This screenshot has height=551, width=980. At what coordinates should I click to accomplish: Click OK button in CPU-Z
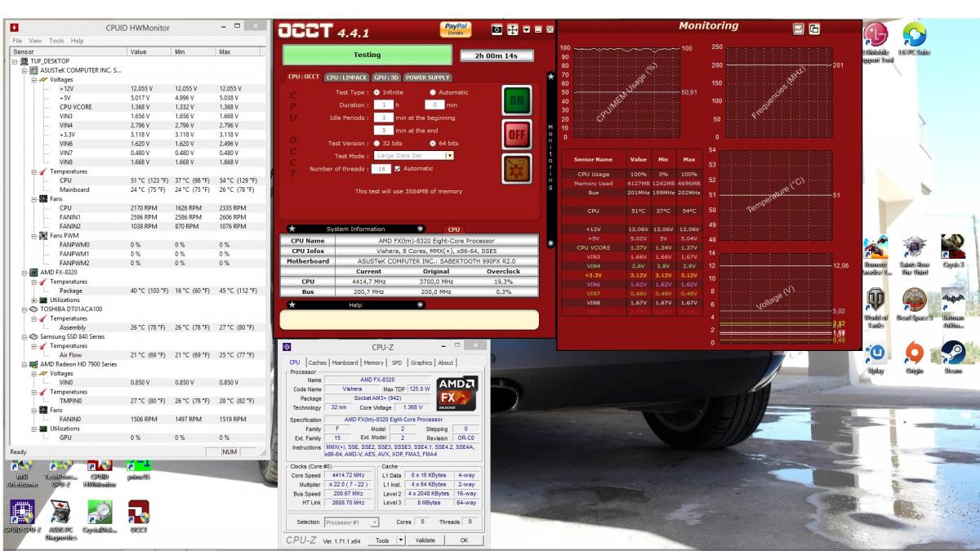tap(464, 540)
